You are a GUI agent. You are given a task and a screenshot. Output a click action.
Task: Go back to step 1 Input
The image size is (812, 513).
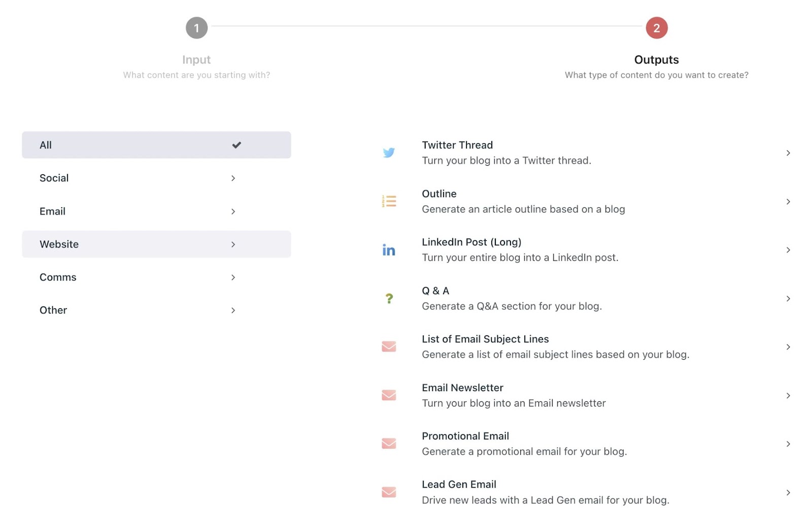(196, 28)
